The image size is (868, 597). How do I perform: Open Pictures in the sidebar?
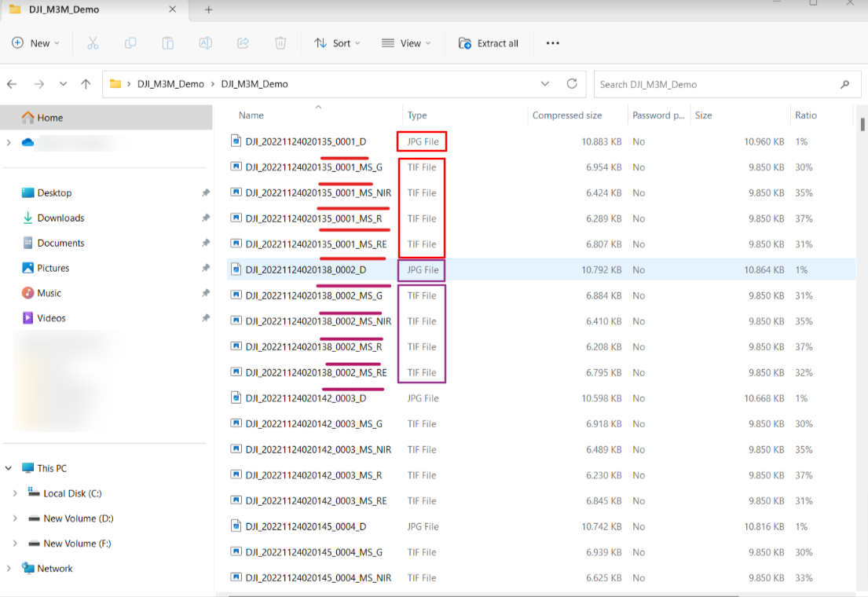tap(53, 268)
